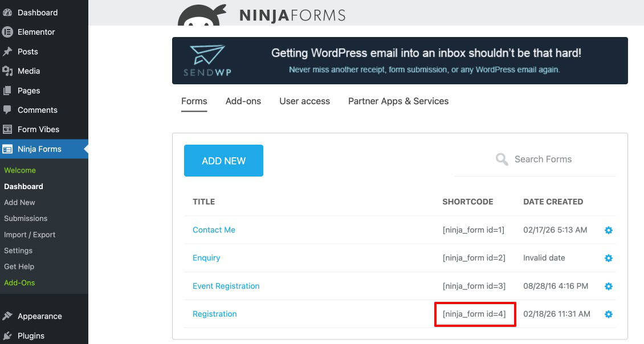Click the Form Vibes icon
The height and width of the screenshot is (344, 644).
(7, 129)
